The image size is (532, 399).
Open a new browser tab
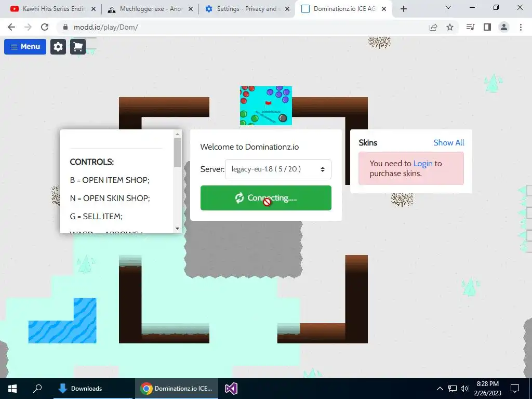coord(403,9)
